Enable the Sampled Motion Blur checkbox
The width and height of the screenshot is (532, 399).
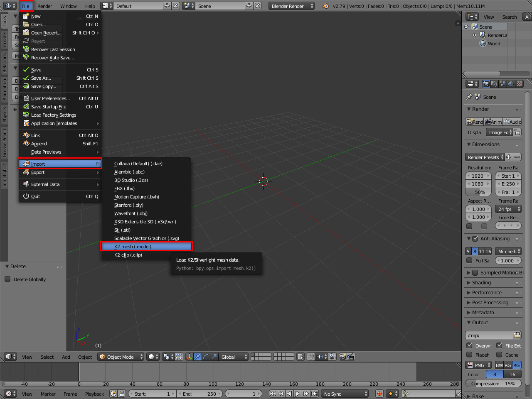475,272
